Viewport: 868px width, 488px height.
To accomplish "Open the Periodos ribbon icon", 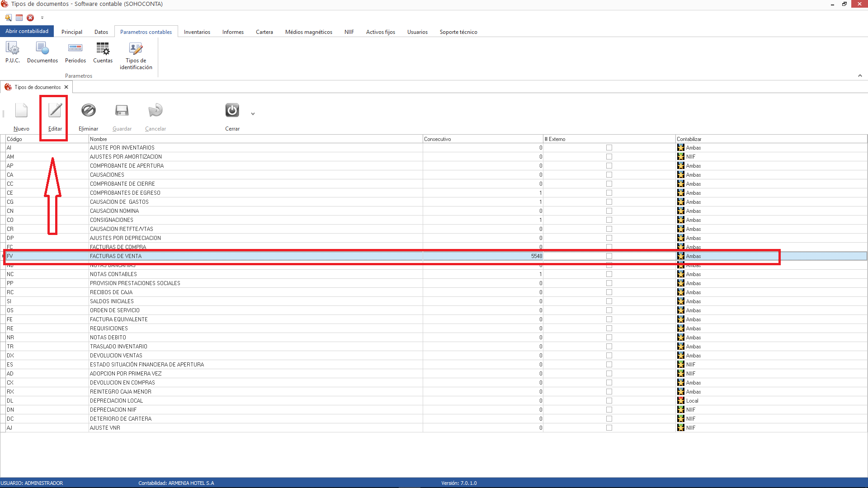I will (75, 48).
